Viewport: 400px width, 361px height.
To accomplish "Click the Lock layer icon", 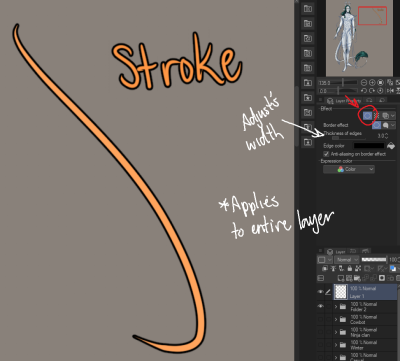I will [350, 268].
